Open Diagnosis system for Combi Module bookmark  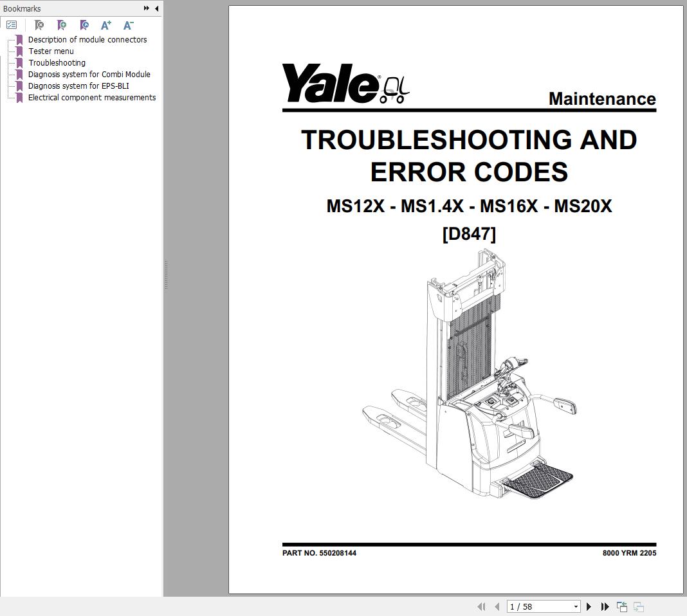[x=89, y=75]
